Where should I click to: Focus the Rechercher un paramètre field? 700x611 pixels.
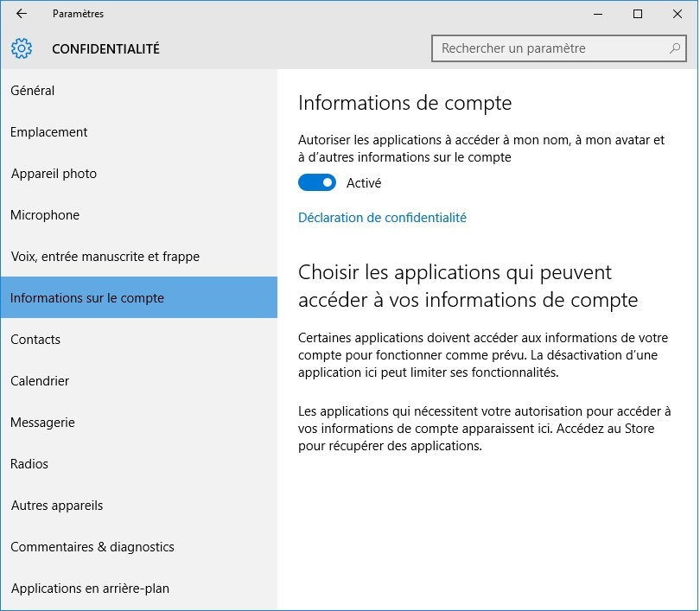pyautogui.click(x=559, y=48)
